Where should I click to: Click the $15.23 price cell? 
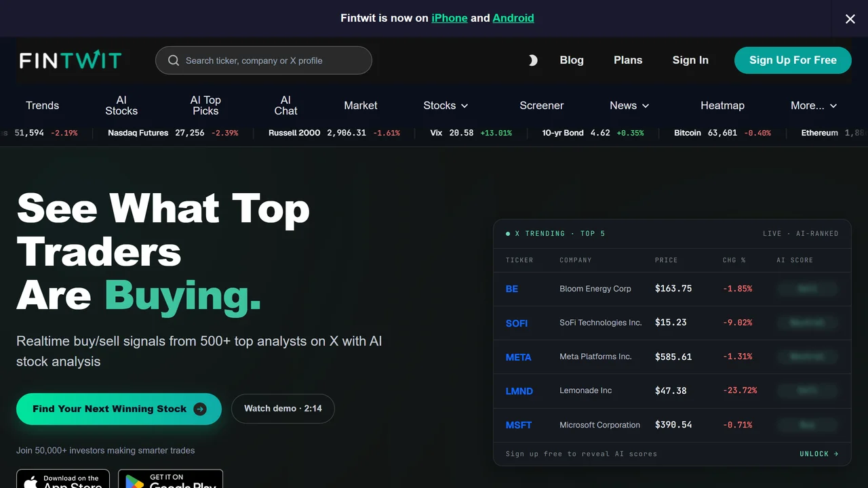coord(671,323)
